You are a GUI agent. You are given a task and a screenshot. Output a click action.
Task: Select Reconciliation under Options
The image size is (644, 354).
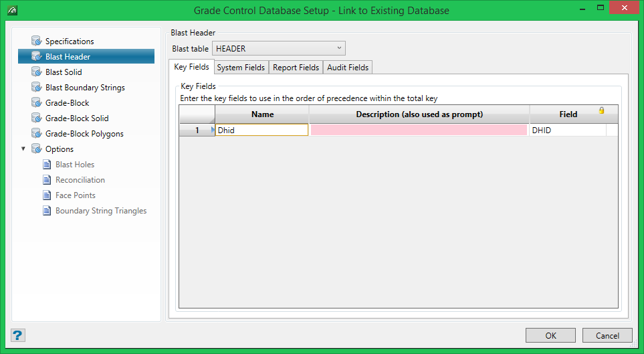[80, 179]
